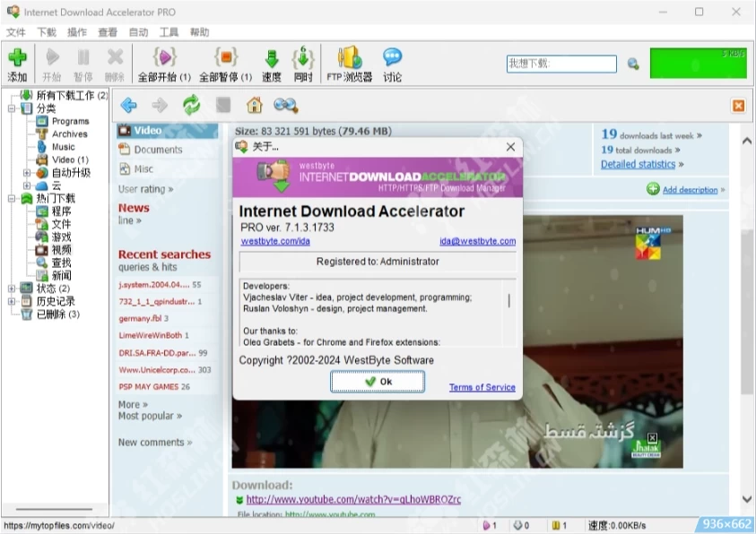Image resolution: width=756 pixels, height=534 pixels.
Task: Click the binoculars find icon
Action: (x=285, y=105)
